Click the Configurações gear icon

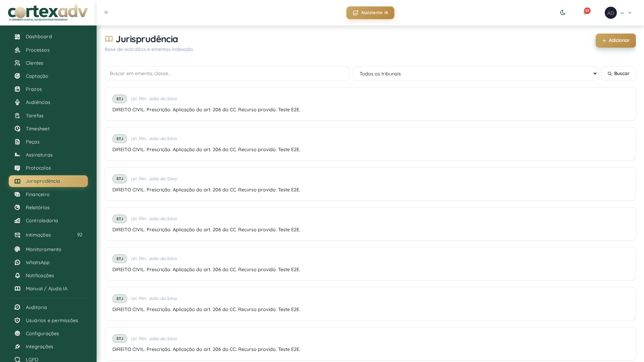point(17,334)
